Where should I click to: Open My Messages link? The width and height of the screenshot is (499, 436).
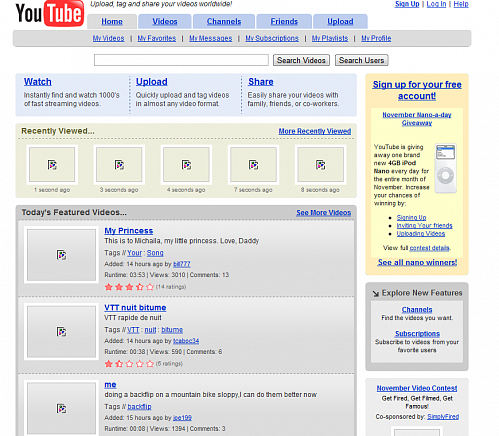[211, 38]
